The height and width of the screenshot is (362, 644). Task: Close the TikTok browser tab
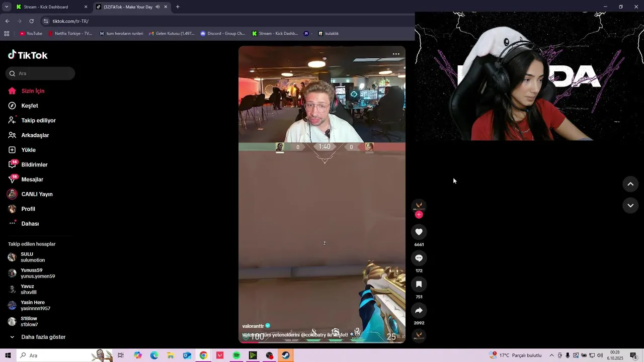pos(166,7)
